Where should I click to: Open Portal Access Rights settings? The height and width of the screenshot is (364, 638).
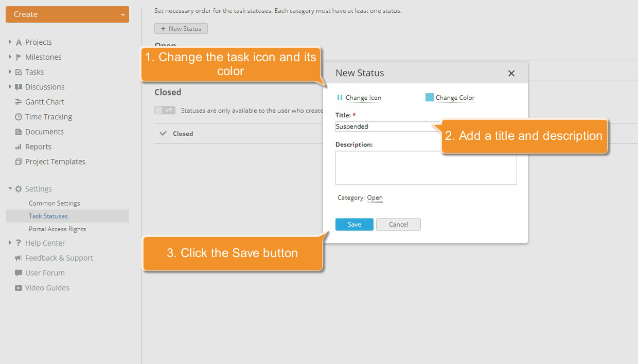point(57,229)
